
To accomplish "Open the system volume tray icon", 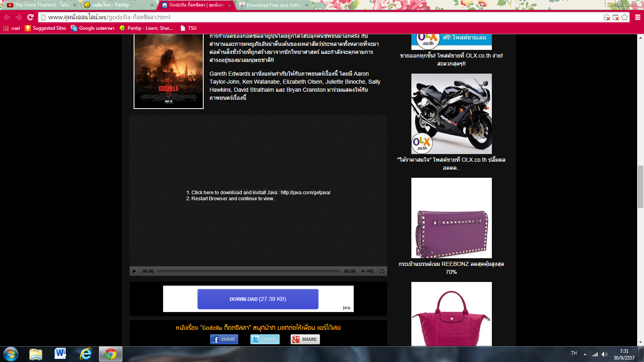I will tap(605, 354).
